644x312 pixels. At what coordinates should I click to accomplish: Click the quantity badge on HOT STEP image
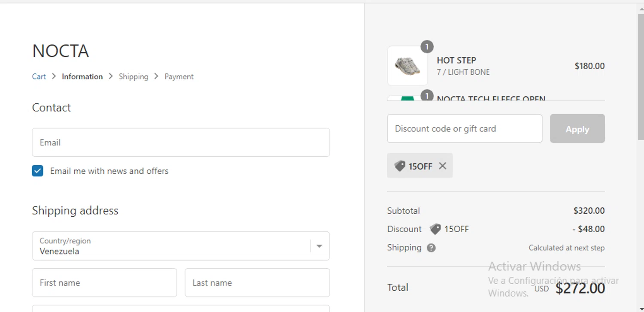(x=427, y=46)
